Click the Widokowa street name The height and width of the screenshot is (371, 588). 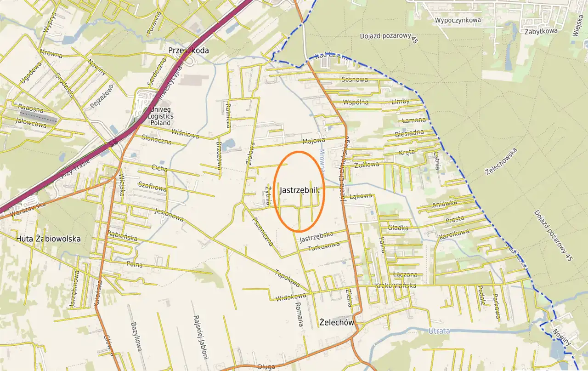coord(290,298)
